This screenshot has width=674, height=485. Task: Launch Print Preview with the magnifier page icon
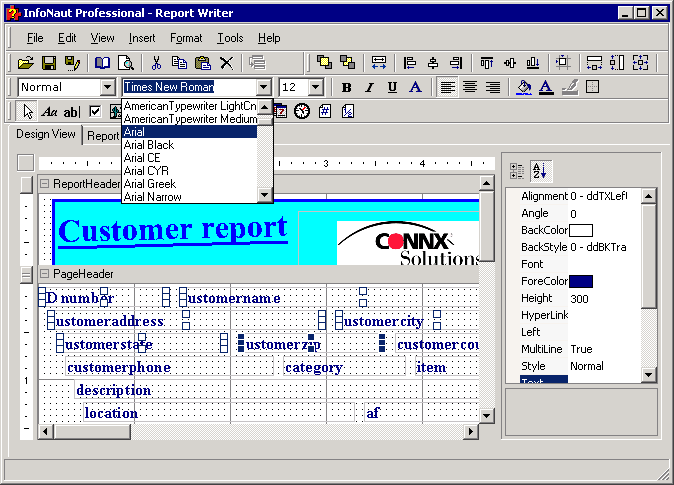tap(126, 63)
